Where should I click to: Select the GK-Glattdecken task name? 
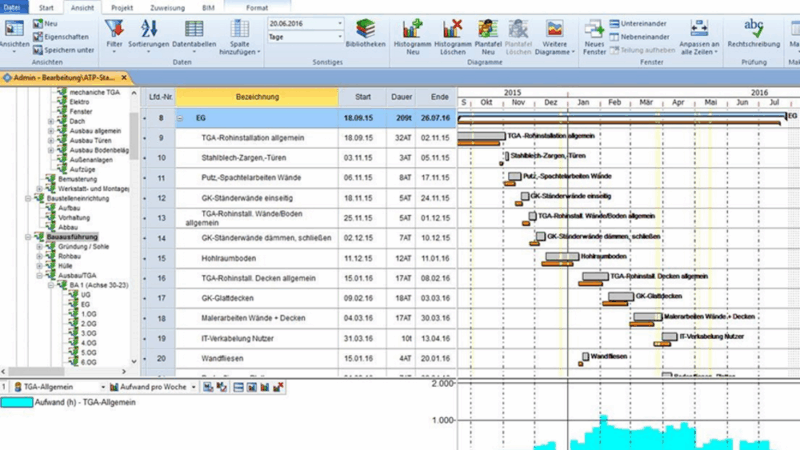pyautogui.click(x=227, y=298)
